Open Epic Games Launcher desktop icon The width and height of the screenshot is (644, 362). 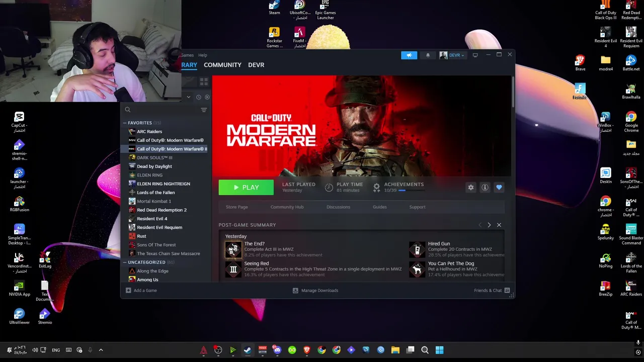tap(326, 10)
